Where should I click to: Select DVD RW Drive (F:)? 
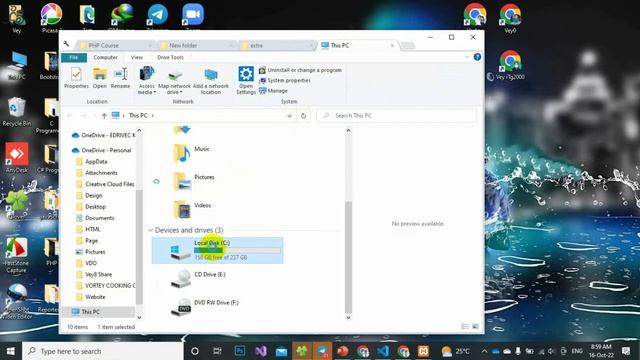click(205, 307)
